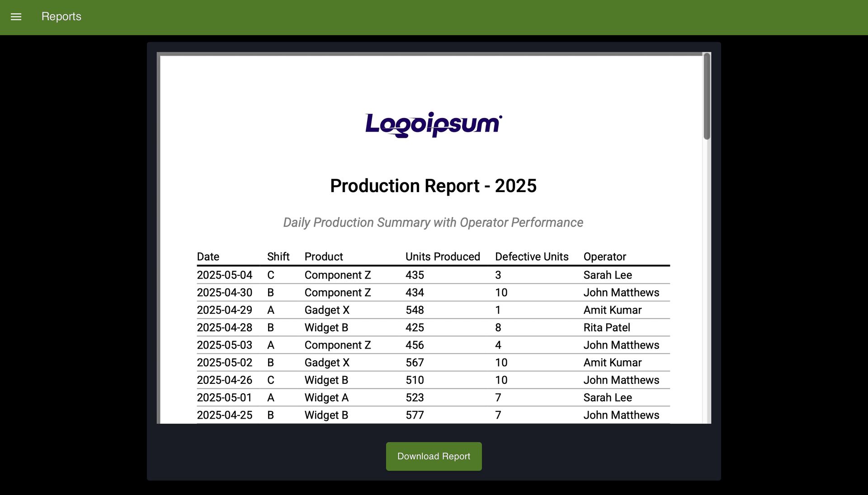Click the Logoipsum company logo

point(433,123)
